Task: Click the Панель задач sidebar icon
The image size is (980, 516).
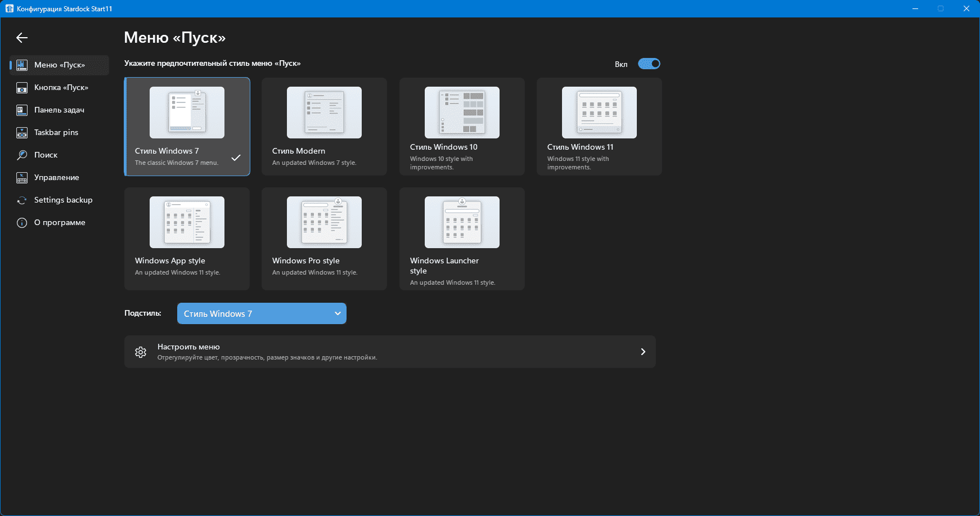Action: coord(22,110)
